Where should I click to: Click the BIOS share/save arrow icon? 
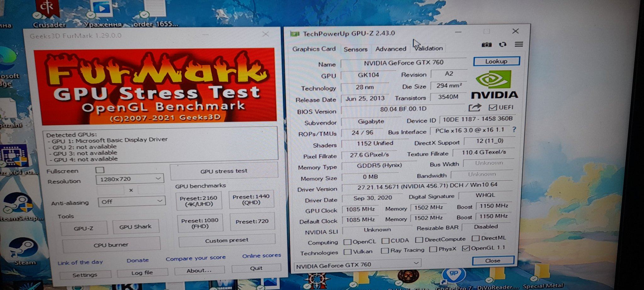[x=475, y=107]
